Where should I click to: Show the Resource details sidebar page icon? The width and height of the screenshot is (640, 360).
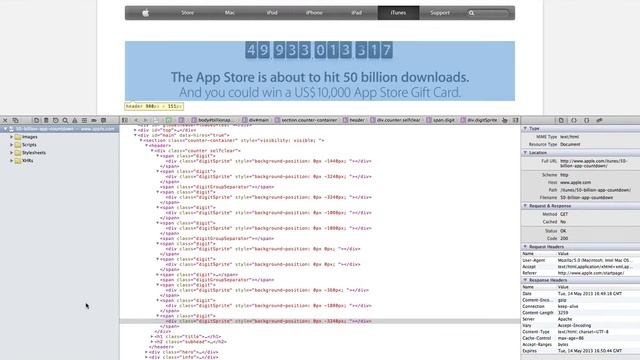tap(561, 120)
